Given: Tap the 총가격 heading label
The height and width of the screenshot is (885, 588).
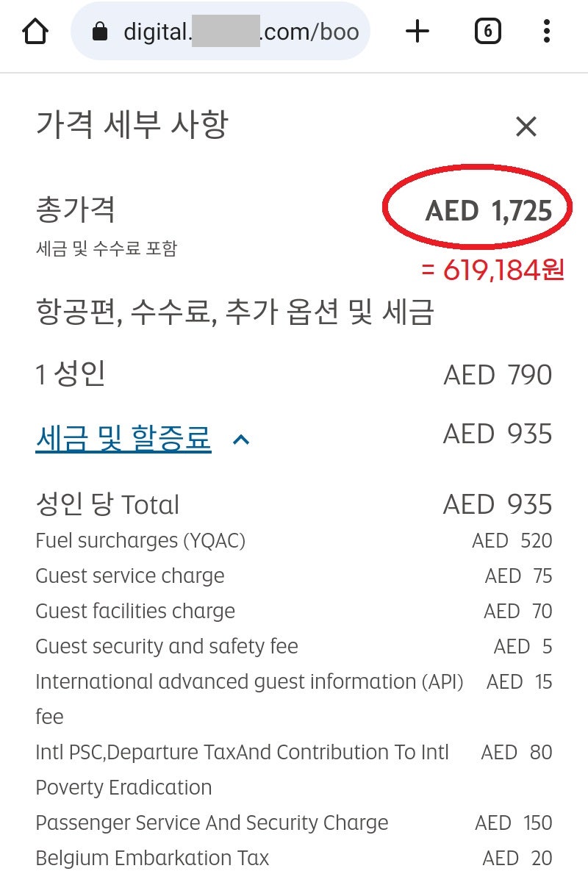Looking at the screenshot, I should point(76,211).
